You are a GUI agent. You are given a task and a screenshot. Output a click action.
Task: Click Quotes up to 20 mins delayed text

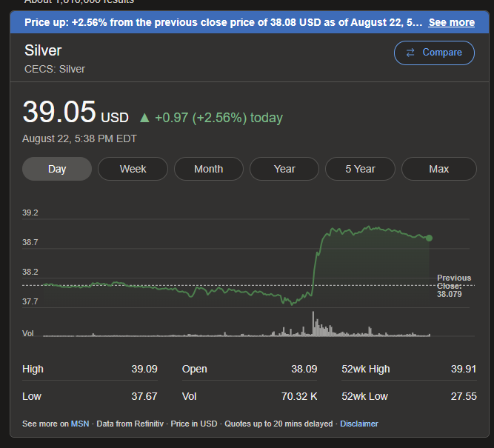[278, 424]
